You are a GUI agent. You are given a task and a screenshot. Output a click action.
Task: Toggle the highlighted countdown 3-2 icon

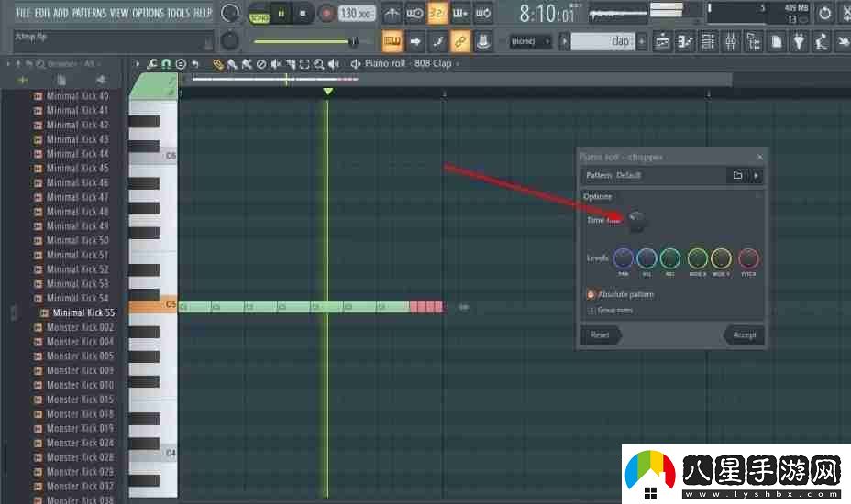click(x=437, y=13)
